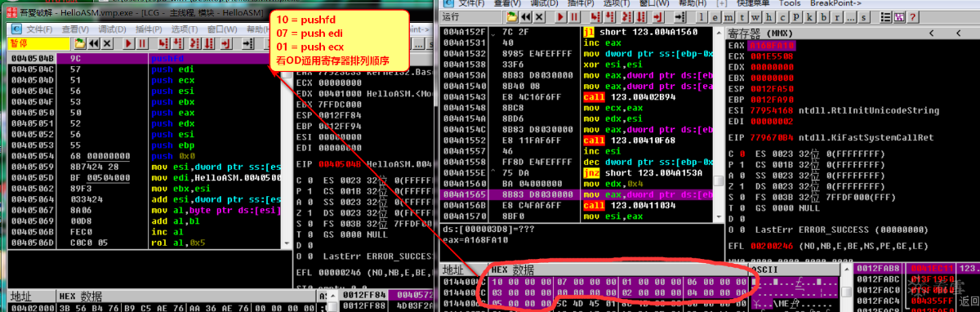This screenshot has height=312, width=980.
Task: Open 文件(F) menu in left debugger
Action: pyautogui.click(x=39, y=29)
